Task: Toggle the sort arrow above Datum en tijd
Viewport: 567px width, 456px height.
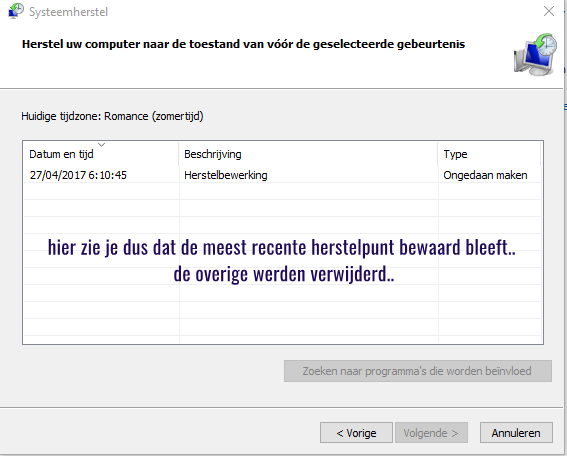Action: (x=102, y=145)
